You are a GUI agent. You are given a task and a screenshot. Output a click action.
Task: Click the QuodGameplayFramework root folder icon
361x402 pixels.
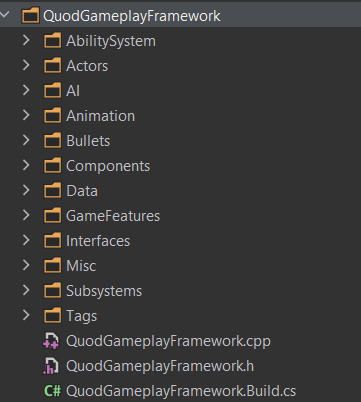[30, 16]
